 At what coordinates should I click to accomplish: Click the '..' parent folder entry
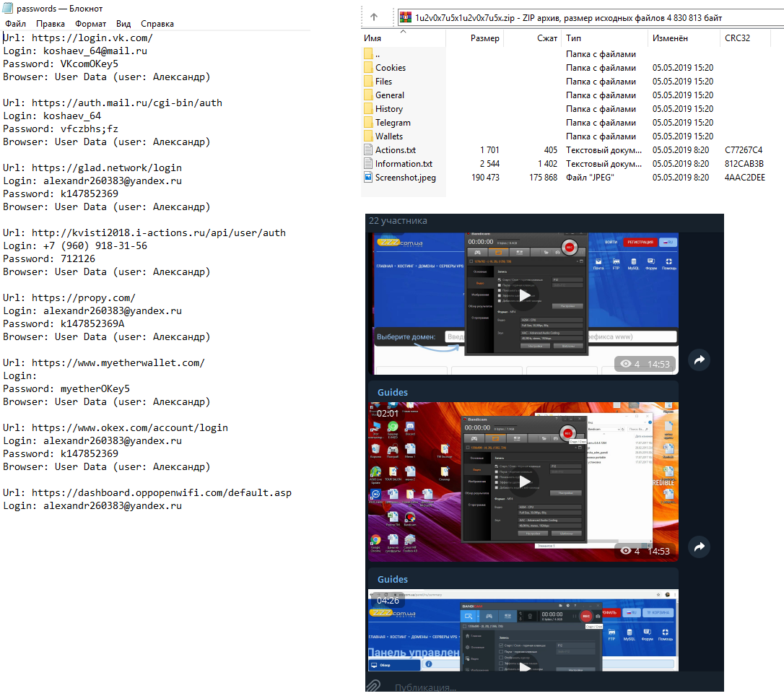point(378,54)
